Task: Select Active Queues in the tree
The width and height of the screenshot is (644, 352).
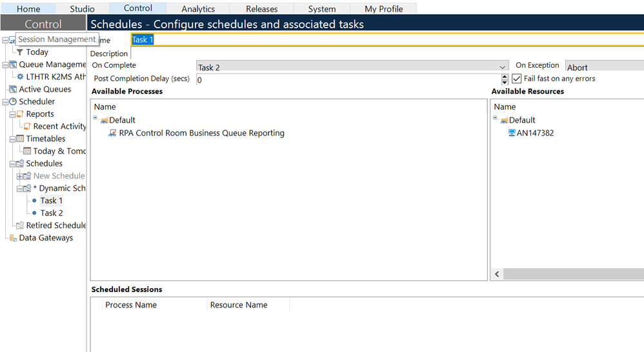Action: [x=45, y=89]
